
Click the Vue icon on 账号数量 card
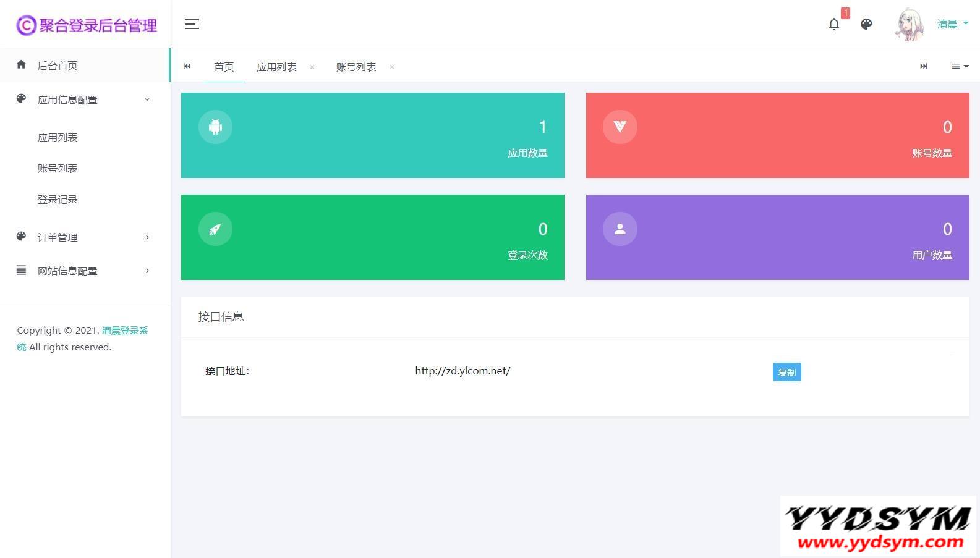point(620,127)
